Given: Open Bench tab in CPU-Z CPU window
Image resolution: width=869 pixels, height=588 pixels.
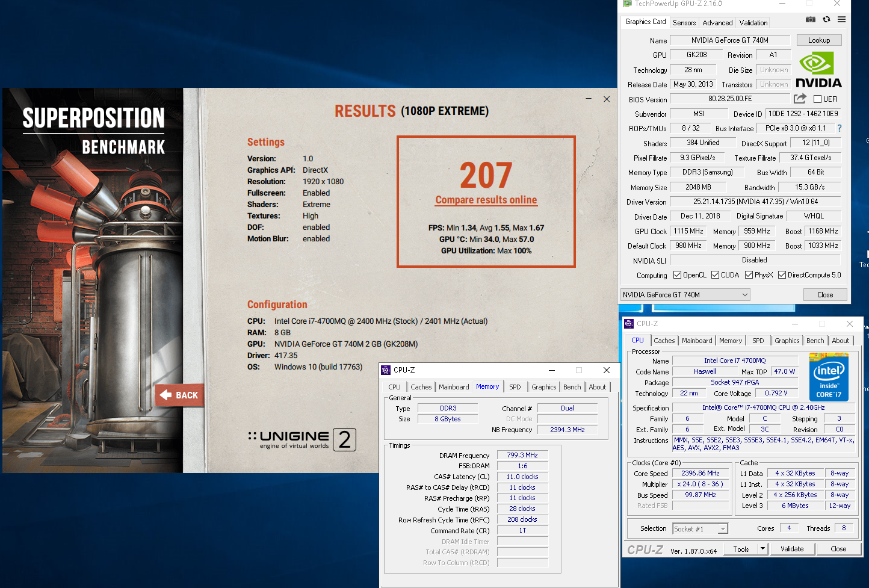Looking at the screenshot, I should (815, 341).
